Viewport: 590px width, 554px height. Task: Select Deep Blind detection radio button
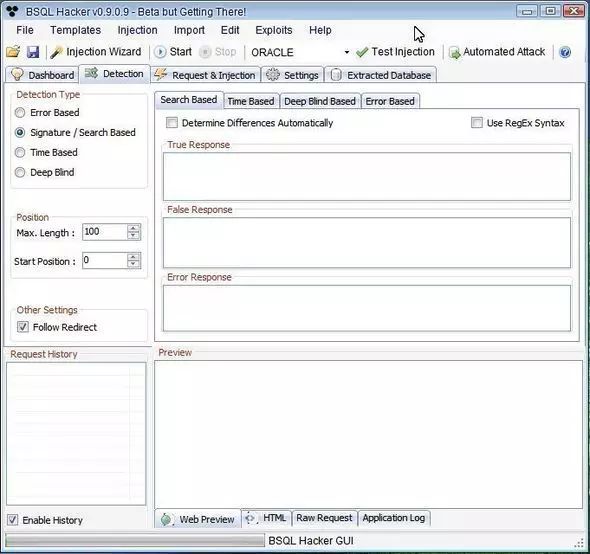coord(20,172)
